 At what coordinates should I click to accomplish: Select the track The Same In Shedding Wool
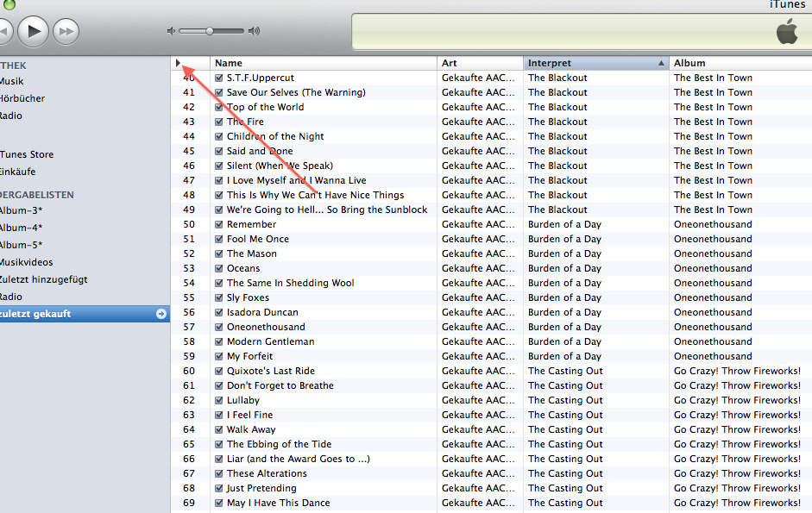291,283
